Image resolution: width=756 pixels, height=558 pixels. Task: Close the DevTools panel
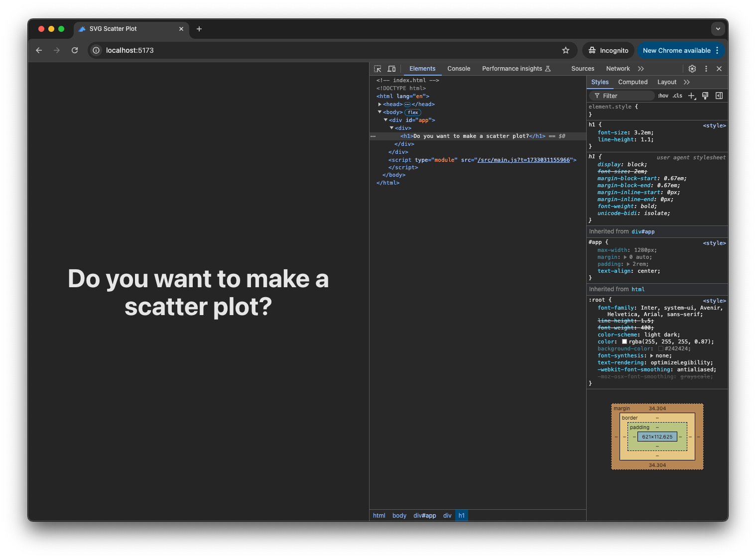coord(719,69)
